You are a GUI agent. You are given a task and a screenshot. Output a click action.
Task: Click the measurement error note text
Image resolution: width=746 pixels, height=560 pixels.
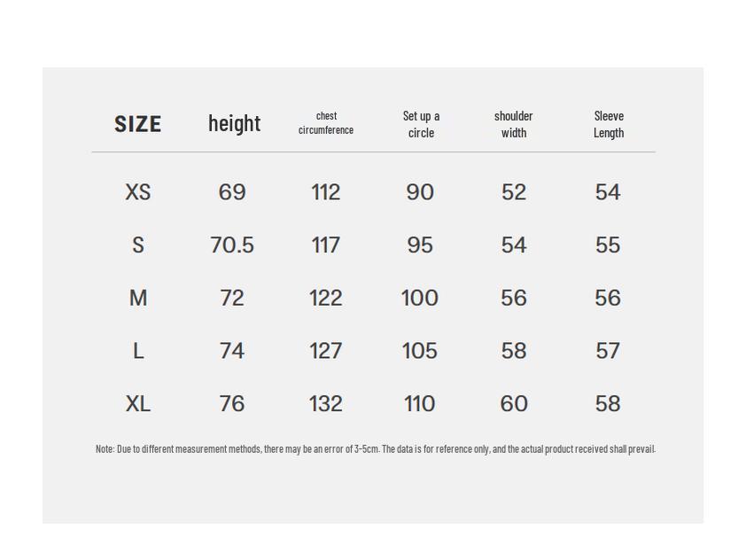376,449
